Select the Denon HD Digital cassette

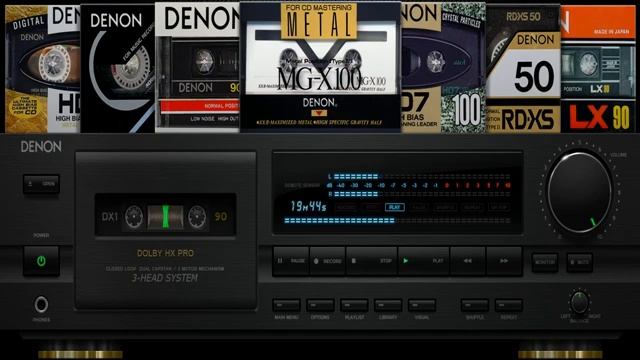(x=43, y=69)
